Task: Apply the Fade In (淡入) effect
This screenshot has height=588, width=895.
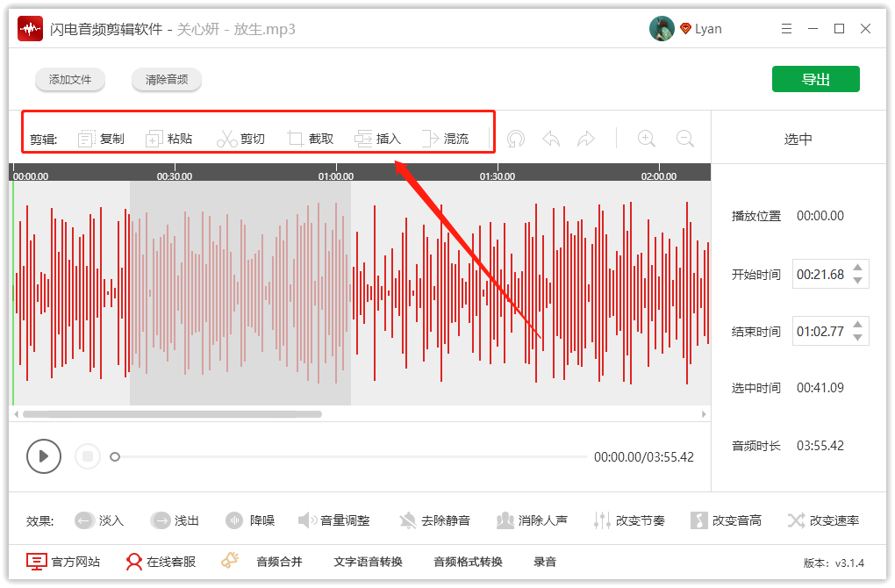Action: (99, 520)
